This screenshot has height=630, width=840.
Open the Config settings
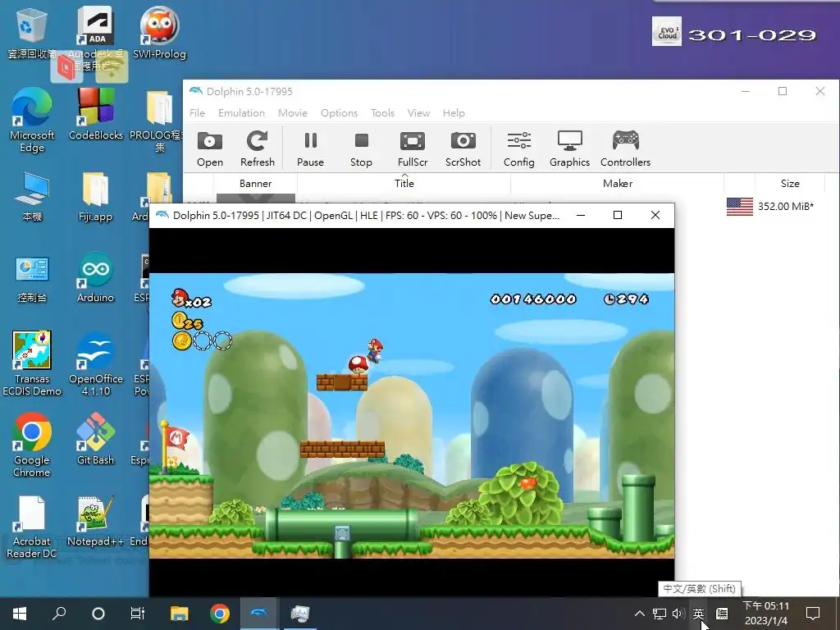pyautogui.click(x=518, y=149)
